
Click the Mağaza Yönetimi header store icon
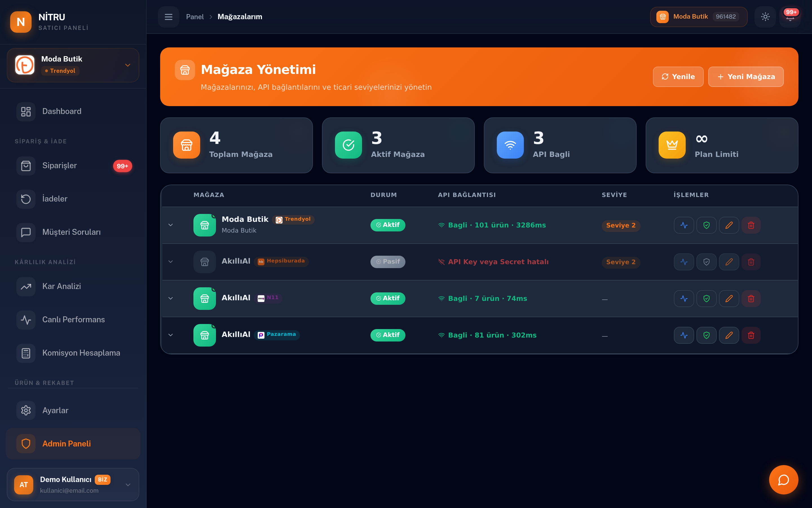tap(185, 70)
